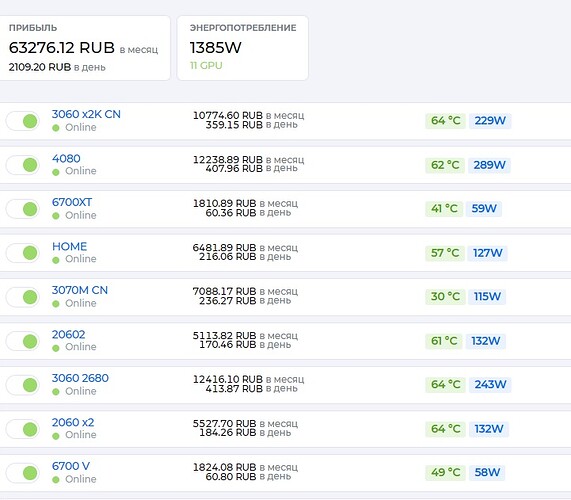Switch off the HOME worker

click(23, 253)
